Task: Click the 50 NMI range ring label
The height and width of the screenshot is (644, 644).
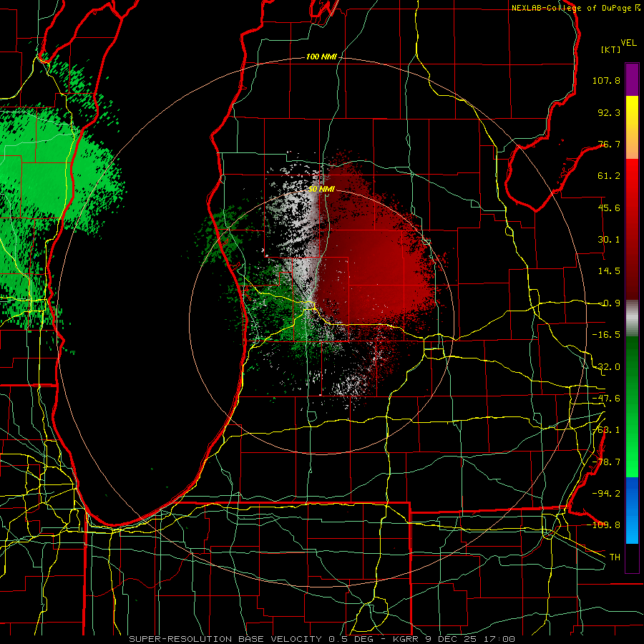Action: tap(321, 190)
